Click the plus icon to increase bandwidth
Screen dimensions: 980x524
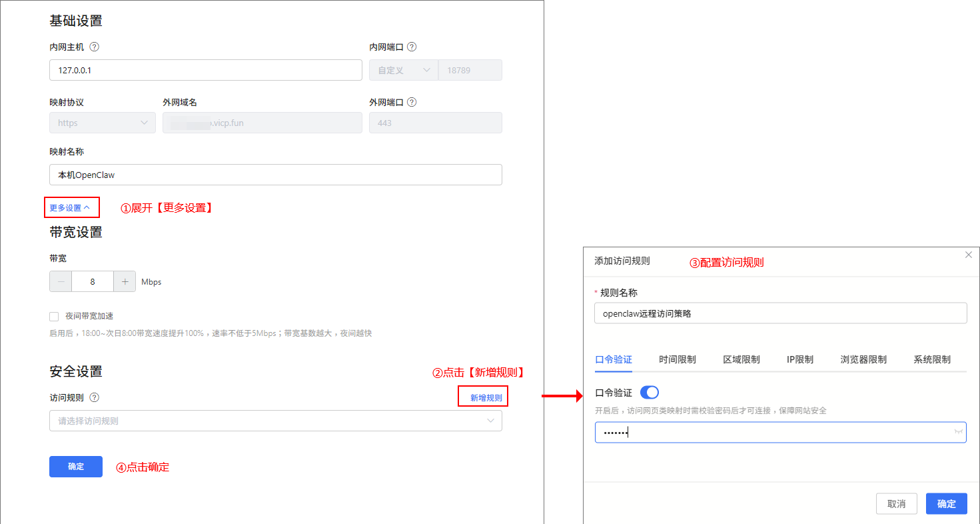[x=125, y=281]
